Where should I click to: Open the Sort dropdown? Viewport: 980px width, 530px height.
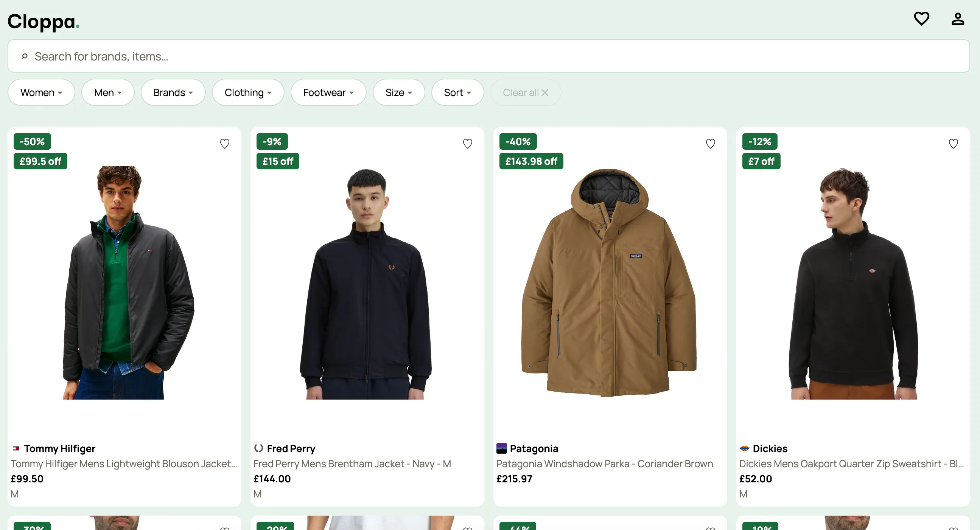coord(458,92)
